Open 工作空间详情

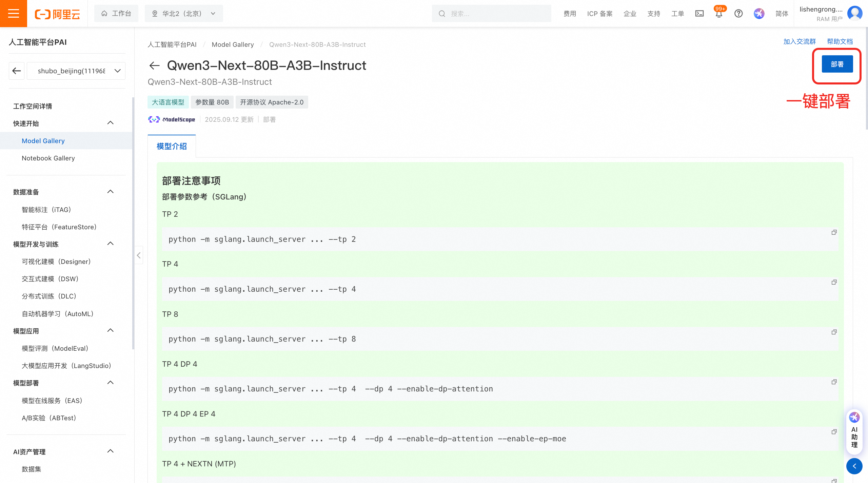tap(33, 106)
